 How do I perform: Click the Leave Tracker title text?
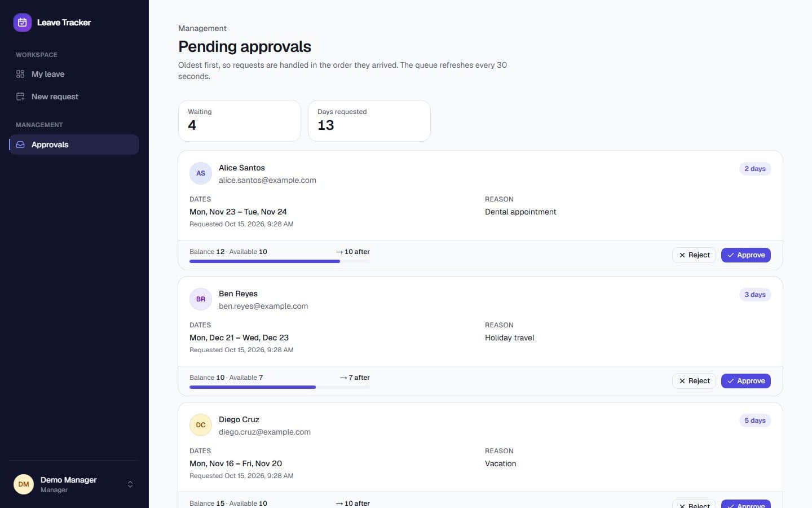[64, 23]
